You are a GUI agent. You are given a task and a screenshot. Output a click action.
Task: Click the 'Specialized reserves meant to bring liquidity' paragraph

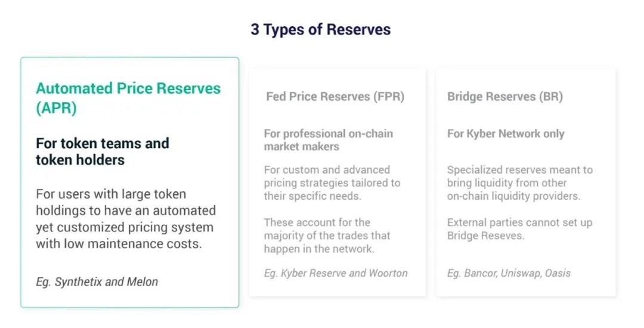click(x=519, y=182)
